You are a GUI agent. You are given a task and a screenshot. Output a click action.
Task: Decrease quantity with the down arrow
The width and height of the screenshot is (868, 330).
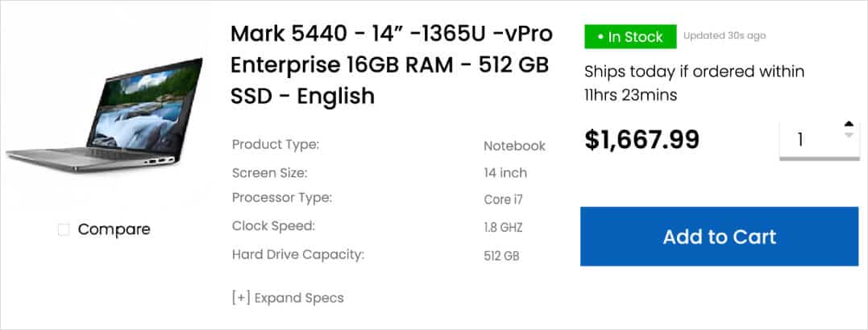pyautogui.click(x=849, y=135)
